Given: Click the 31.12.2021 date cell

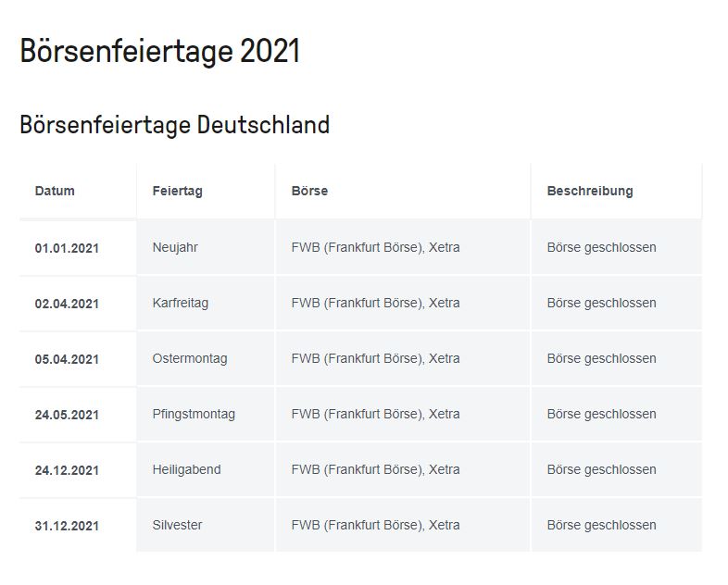Looking at the screenshot, I should [x=67, y=526].
